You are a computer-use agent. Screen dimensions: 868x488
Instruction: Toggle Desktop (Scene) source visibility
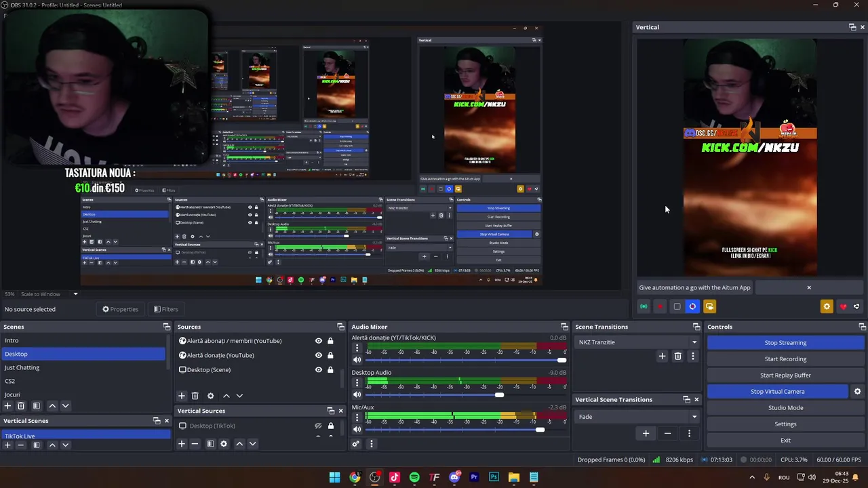(x=319, y=369)
